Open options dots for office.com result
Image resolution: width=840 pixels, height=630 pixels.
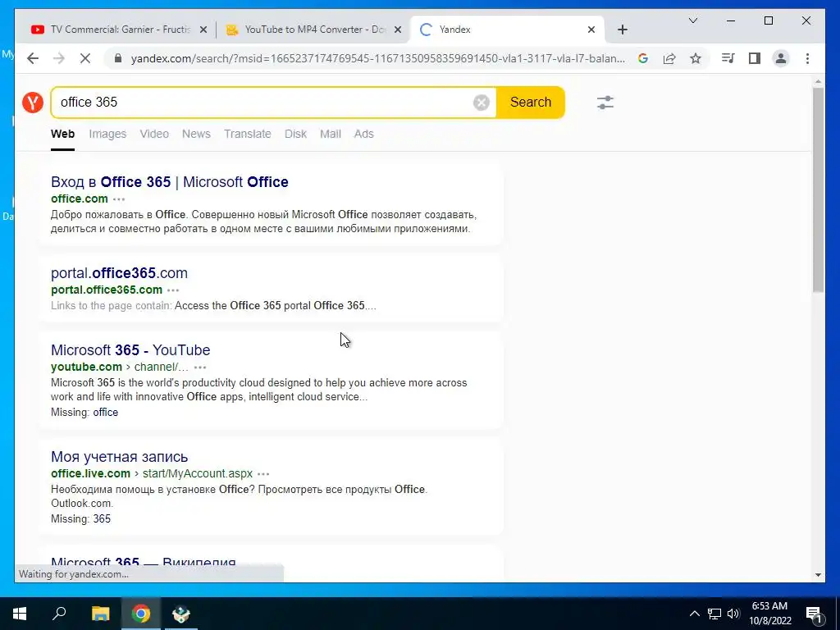pos(119,199)
